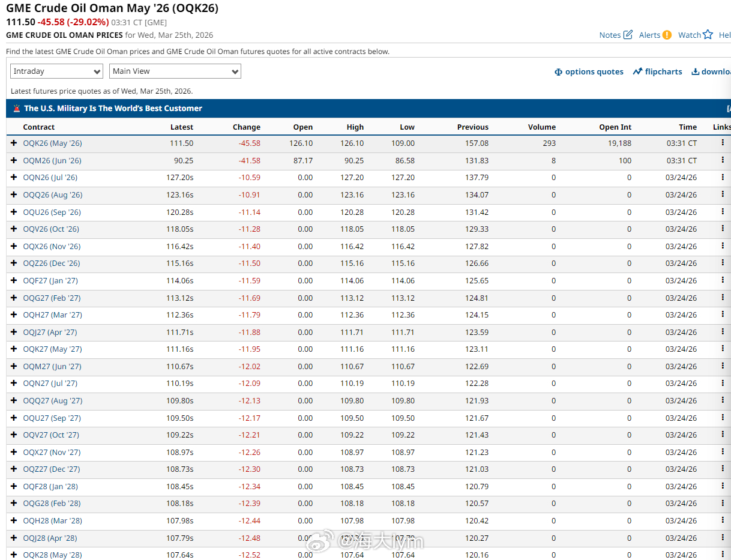Click the Watch star icon

tap(708, 35)
